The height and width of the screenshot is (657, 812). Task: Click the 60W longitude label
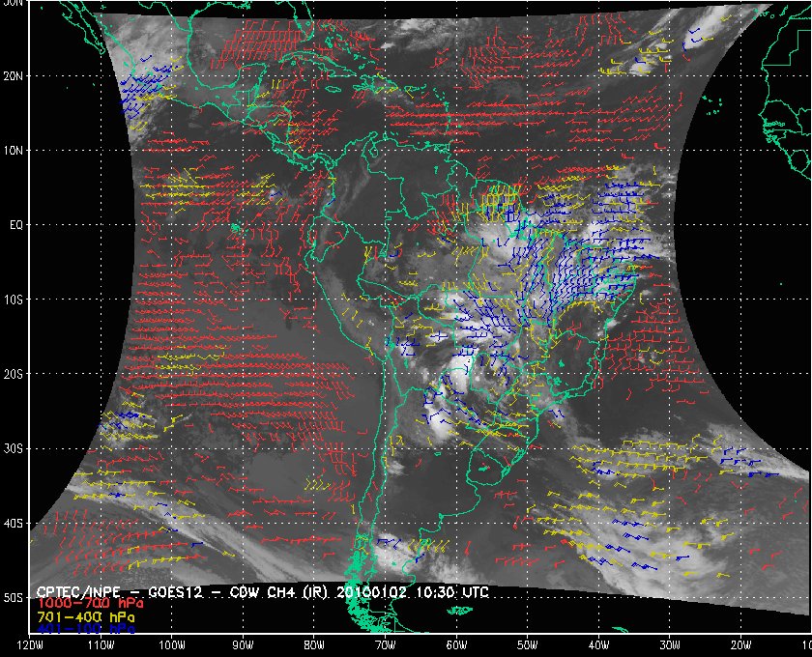tap(456, 645)
